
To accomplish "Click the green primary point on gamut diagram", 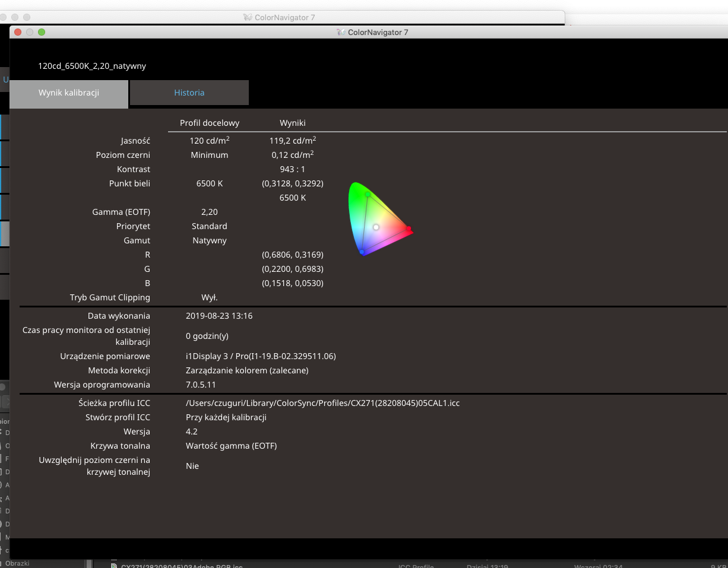I will [368, 194].
